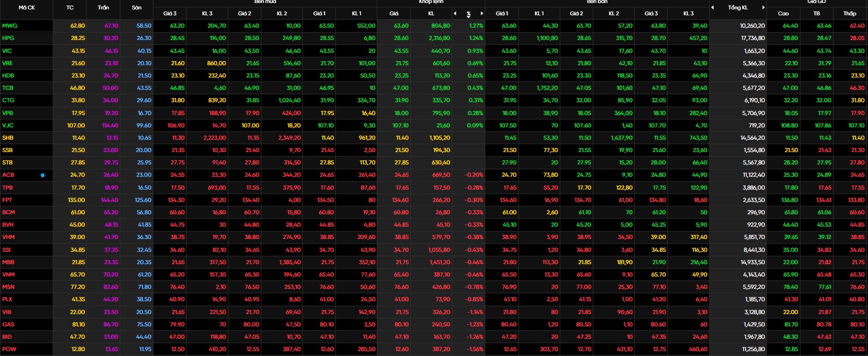Viewport: 868px width, 356px height.
Task: Click MWG's low price 62.40
Action: click(x=857, y=26)
